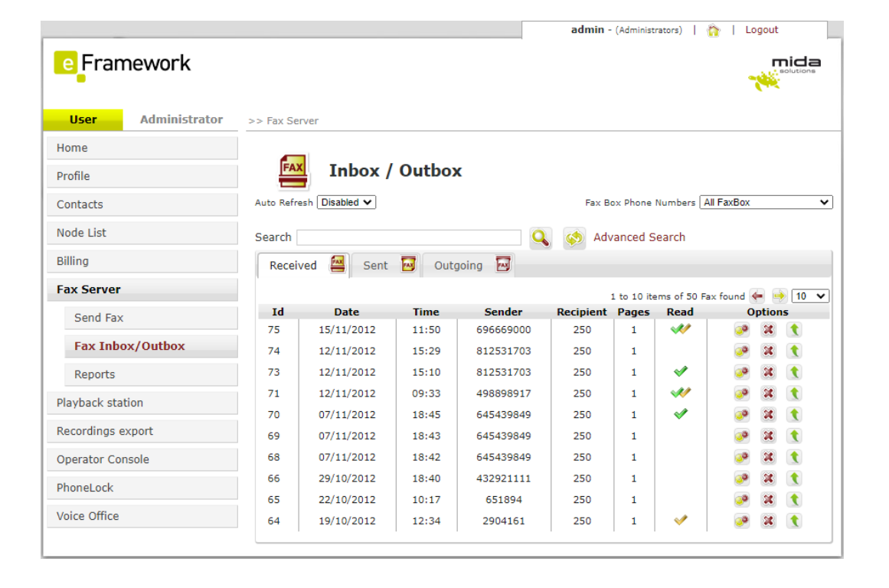
Task: Toggle read status of fax 70
Action: point(681,414)
